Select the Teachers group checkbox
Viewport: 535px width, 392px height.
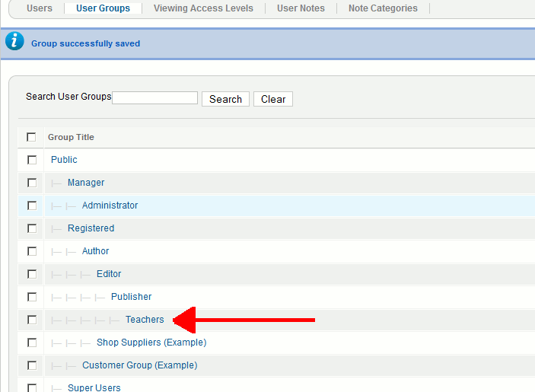click(32, 320)
